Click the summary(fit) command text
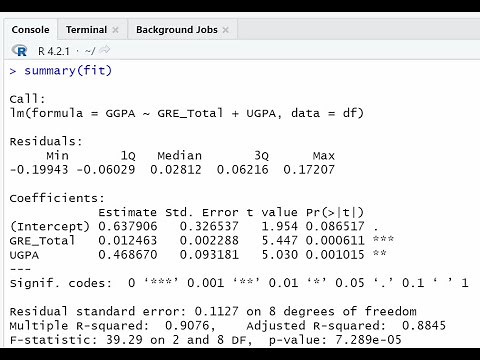Screen dimensions: 480x360 (68, 71)
